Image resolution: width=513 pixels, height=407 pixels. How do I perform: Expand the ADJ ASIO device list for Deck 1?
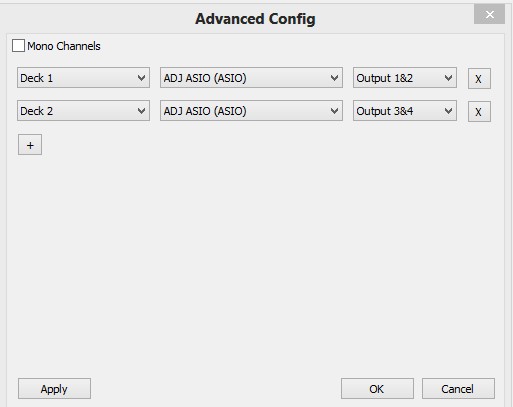(x=251, y=78)
